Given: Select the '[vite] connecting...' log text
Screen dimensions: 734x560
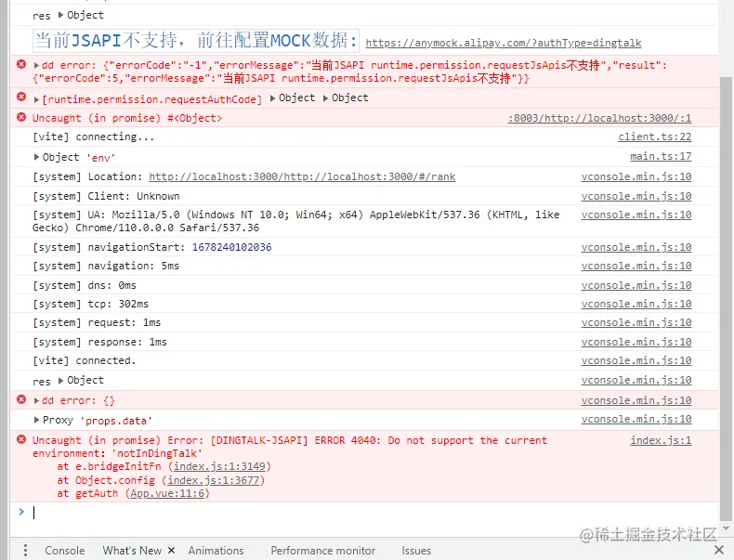Looking at the screenshot, I should [93, 137].
